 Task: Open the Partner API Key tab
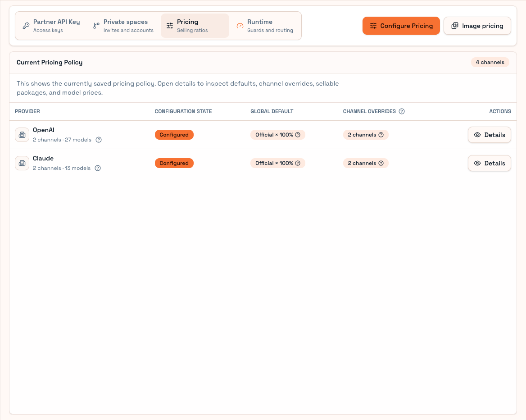51,26
